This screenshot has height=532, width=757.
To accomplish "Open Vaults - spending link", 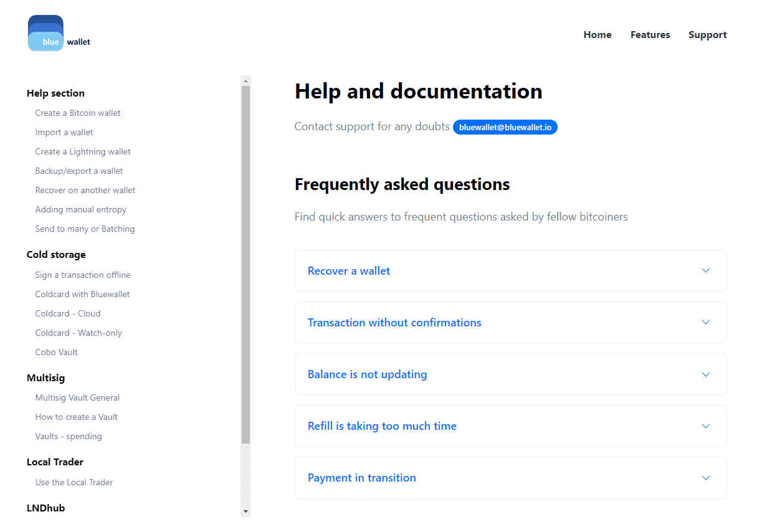I will point(69,436).
